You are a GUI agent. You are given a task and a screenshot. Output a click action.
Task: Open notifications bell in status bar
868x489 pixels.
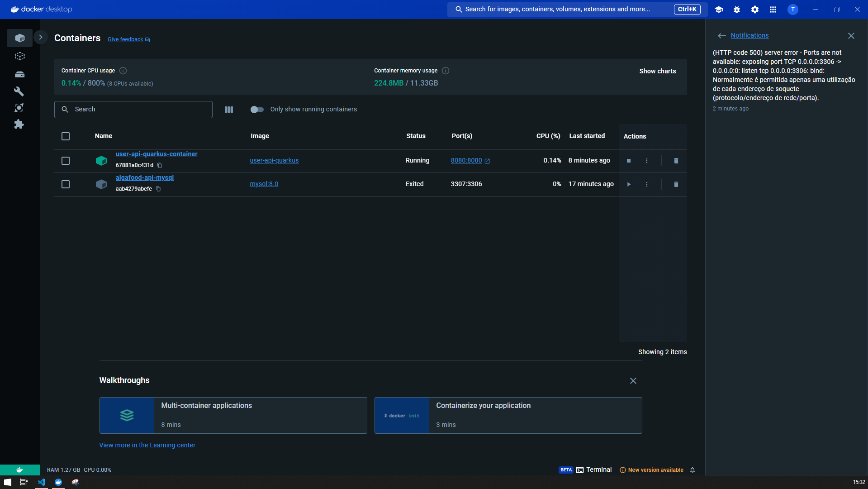pos(693,470)
